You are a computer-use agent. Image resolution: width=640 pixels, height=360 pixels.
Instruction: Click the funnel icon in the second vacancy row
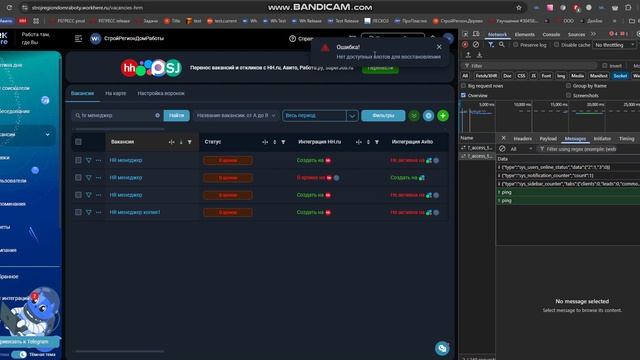pyautogui.click(x=89, y=178)
